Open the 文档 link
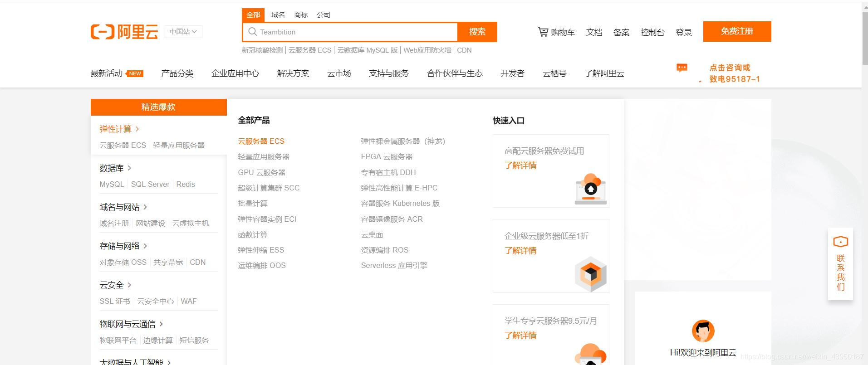This screenshot has height=365, width=868. [594, 32]
